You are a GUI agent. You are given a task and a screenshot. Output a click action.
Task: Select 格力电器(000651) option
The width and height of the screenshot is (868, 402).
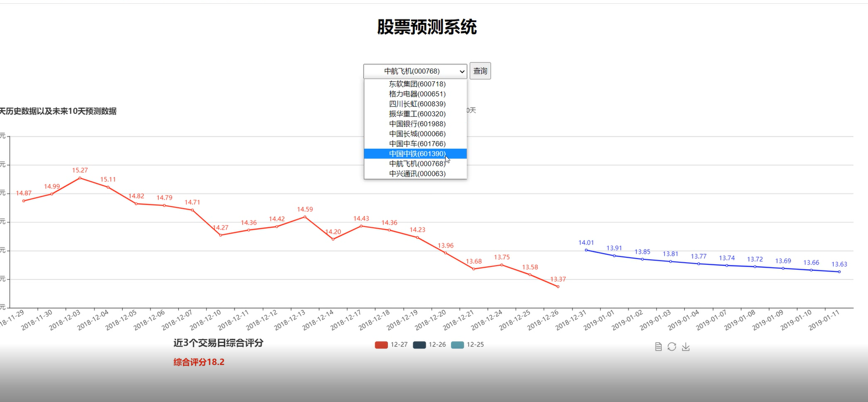pyautogui.click(x=415, y=94)
